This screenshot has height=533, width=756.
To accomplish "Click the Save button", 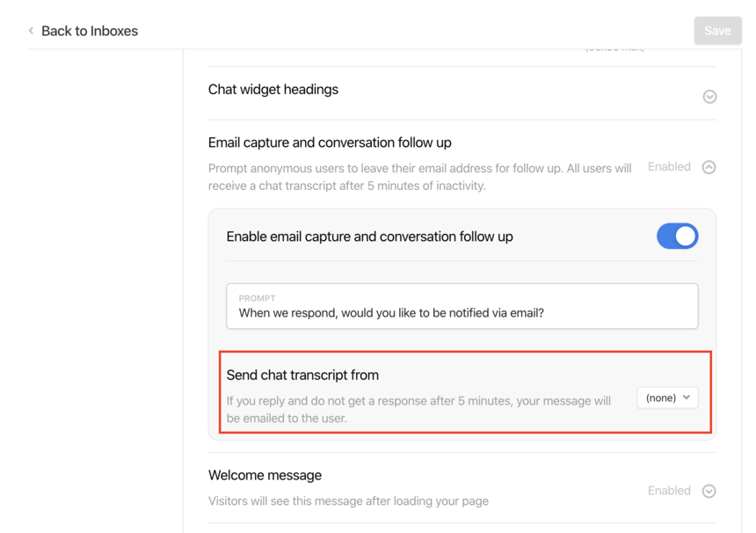I will click(x=717, y=31).
